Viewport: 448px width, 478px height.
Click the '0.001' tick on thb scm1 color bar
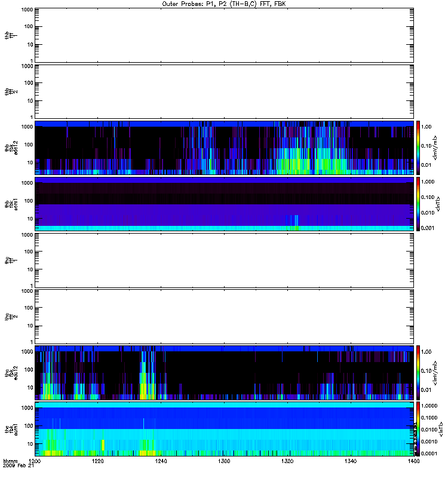click(x=428, y=228)
